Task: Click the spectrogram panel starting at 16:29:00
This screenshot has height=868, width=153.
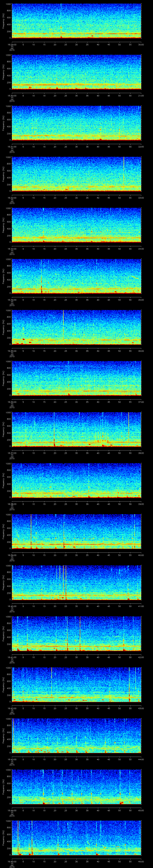Action: [76, 21]
